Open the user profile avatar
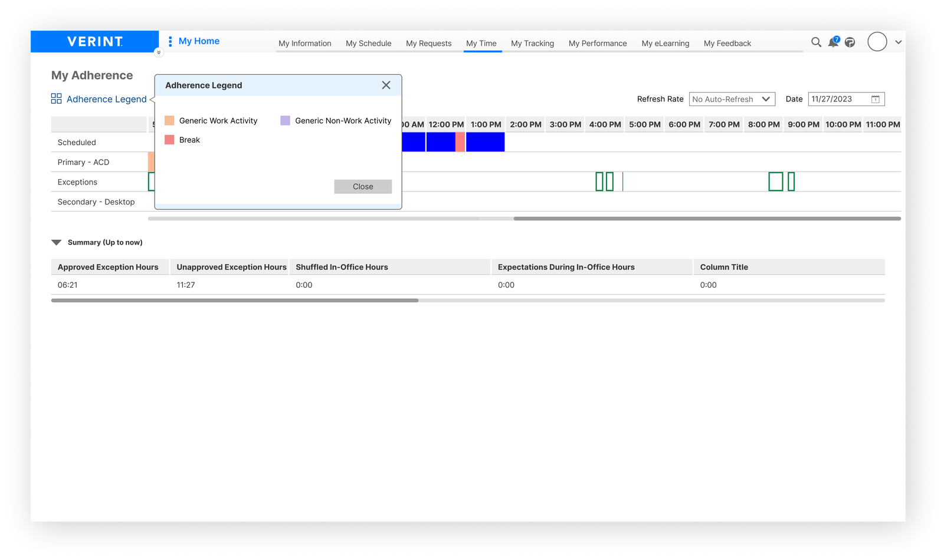This screenshot has height=560, width=944. pos(877,42)
